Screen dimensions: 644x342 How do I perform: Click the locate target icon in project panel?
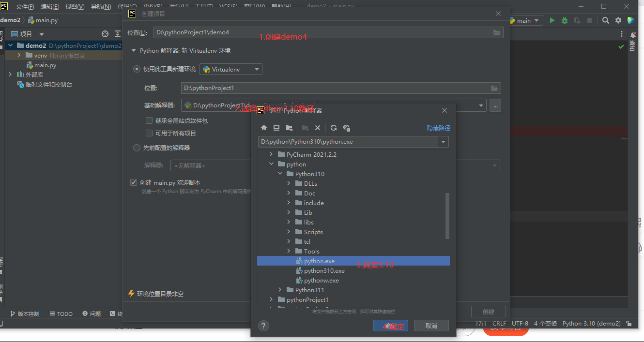[x=105, y=34]
